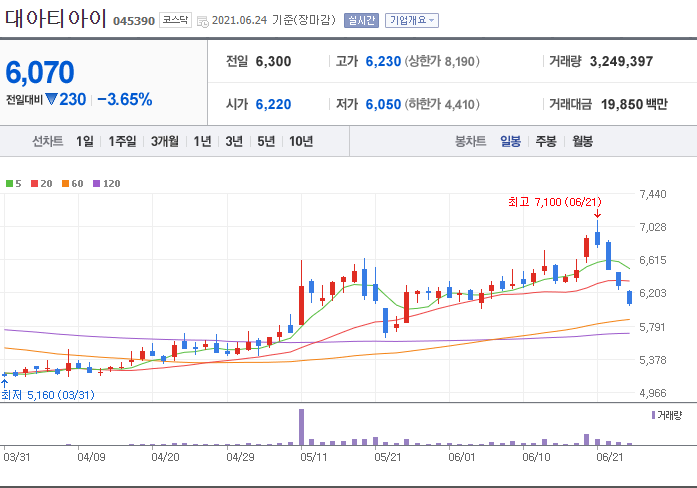Click the -3.65% change percentage
The width and height of the screenshot is (697, 488).
pos(125,100)
